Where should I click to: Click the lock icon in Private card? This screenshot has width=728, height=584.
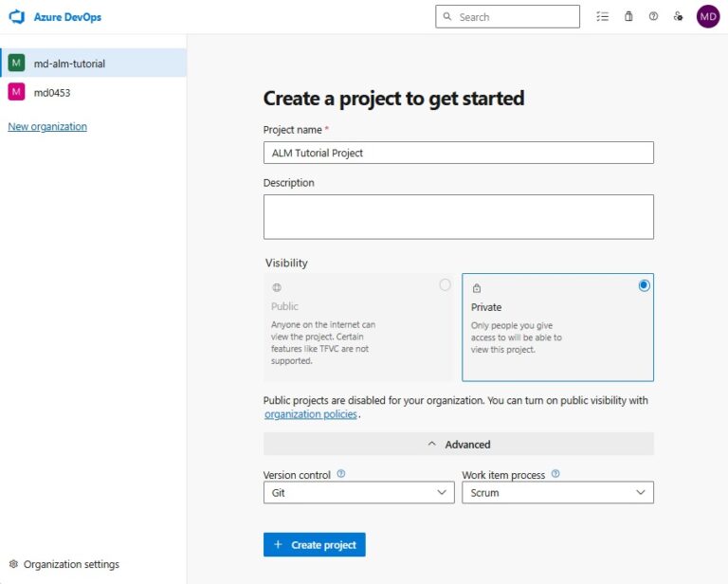[477, 288]
